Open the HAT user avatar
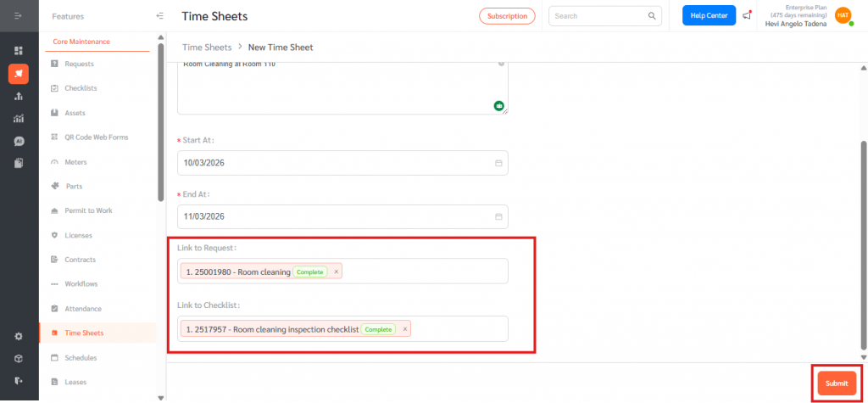Image resolution: width=868 pixels, height=403 pixels. click(x=843, y=15)
